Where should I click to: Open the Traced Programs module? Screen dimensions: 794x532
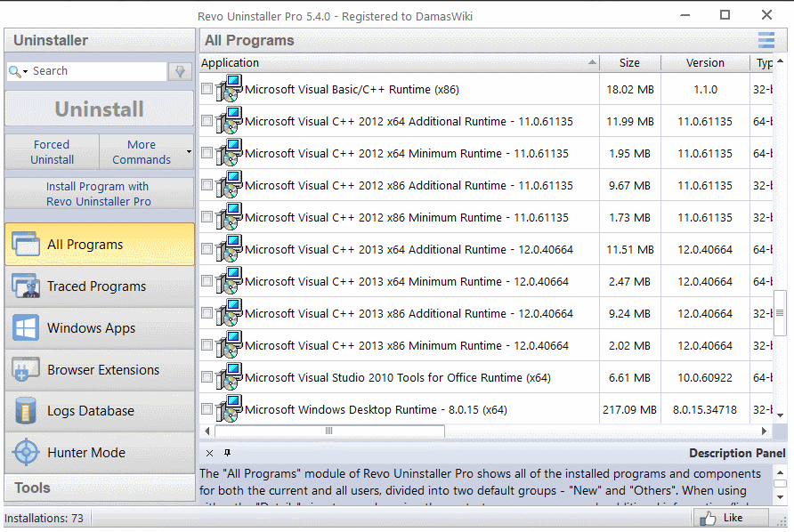pos(100,286)
